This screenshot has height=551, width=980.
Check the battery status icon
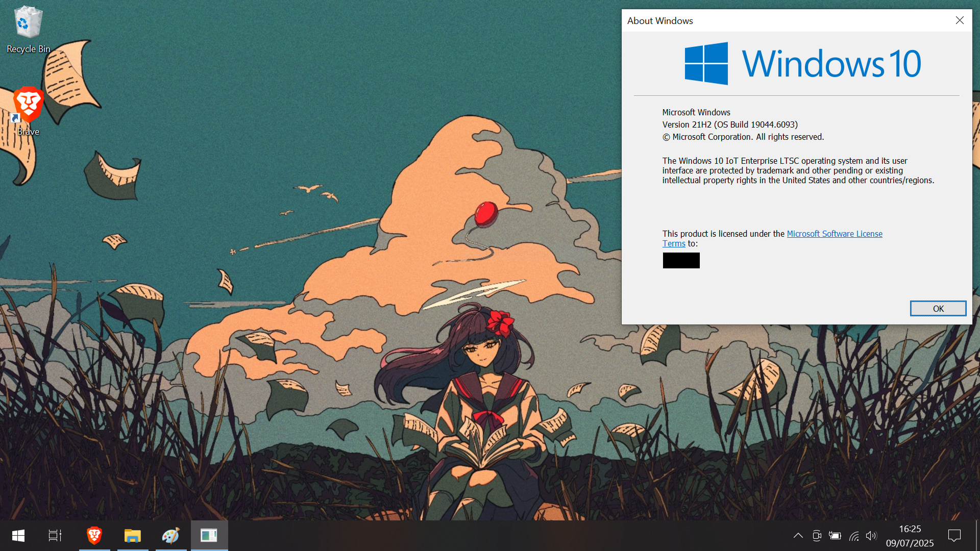point(835,535)
